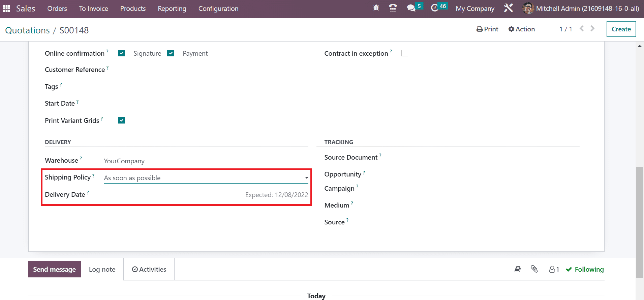This screenshot has height=300, width=644.
Task: Open the Action dropdown
Action: pyautogui.click(x=521, y=29)
